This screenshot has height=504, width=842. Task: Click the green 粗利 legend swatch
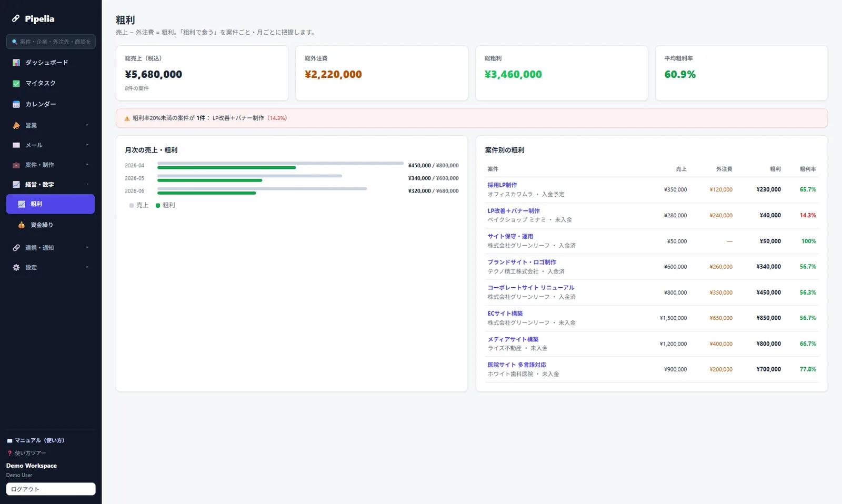tap(158, 206)
